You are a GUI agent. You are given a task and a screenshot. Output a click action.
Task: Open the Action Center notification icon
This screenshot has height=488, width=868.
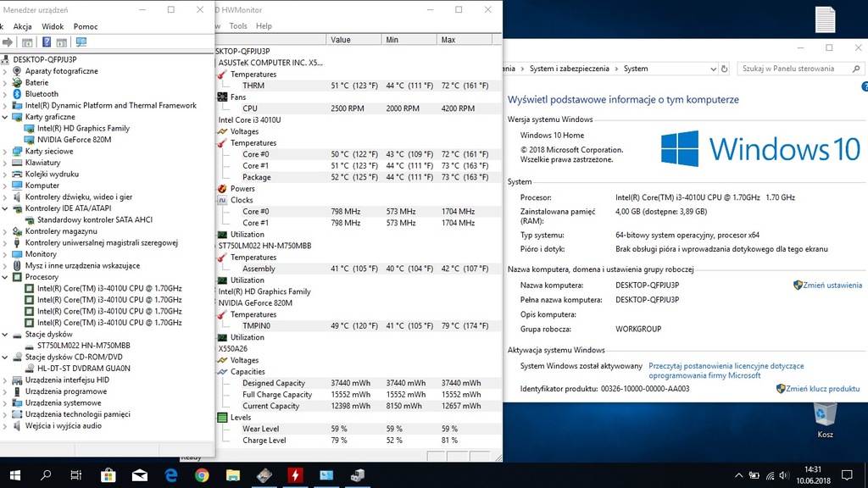[847, 474]
